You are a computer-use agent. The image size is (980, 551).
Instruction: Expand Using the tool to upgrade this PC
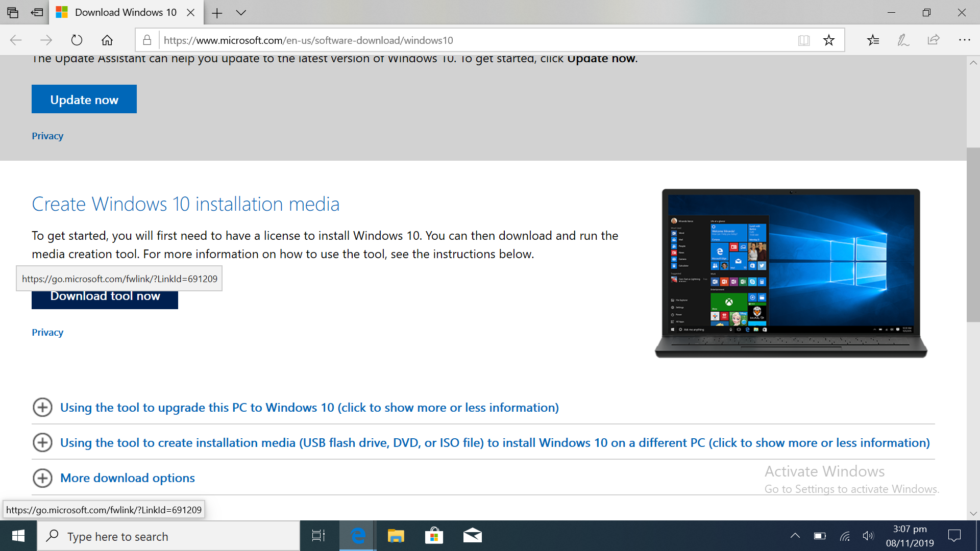click(x=309, y=408)
